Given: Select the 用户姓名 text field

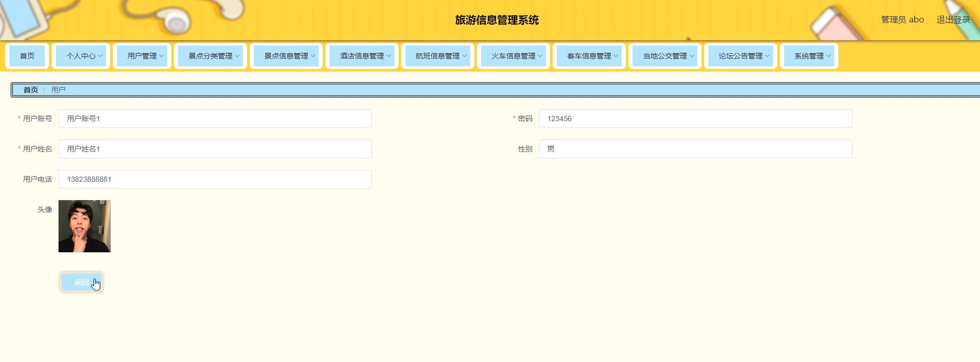Looking at the screenshot, I should pos(215,149).
